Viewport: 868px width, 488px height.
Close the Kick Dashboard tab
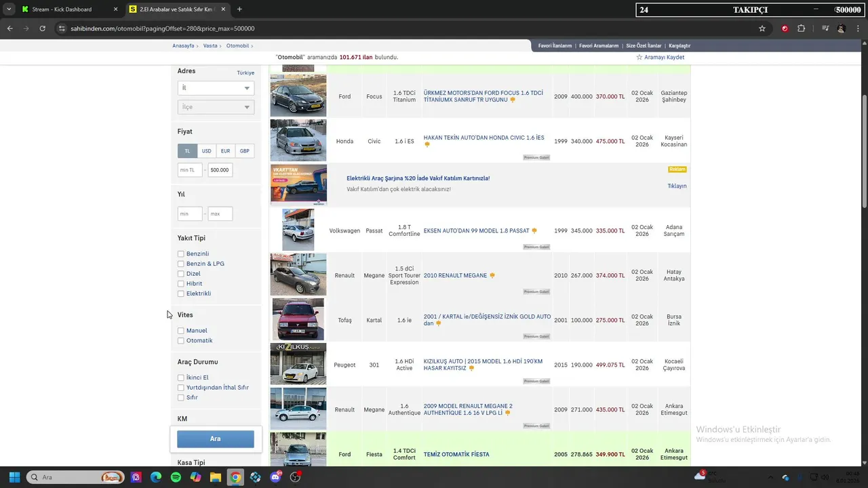pyautogui.click(x=115, y=9)
